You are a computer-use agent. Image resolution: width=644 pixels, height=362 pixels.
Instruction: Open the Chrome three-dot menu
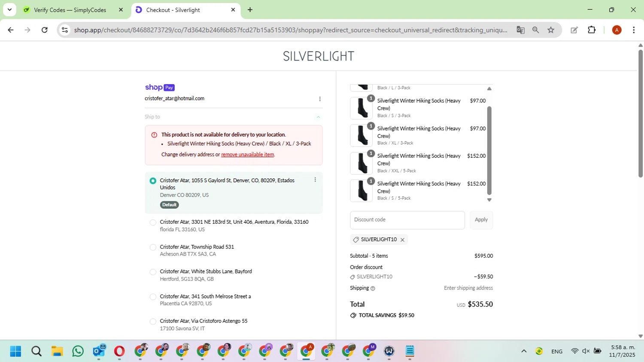[634, 30]
